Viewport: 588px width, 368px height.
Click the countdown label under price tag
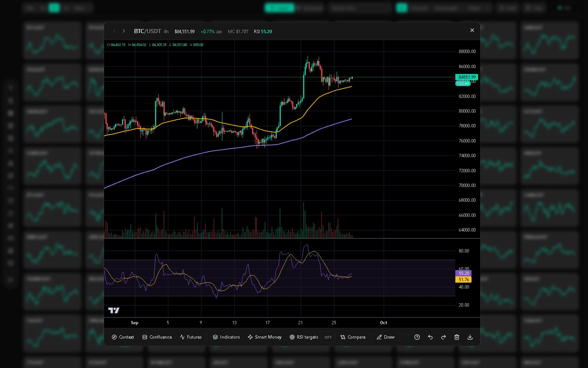(463, 84)
